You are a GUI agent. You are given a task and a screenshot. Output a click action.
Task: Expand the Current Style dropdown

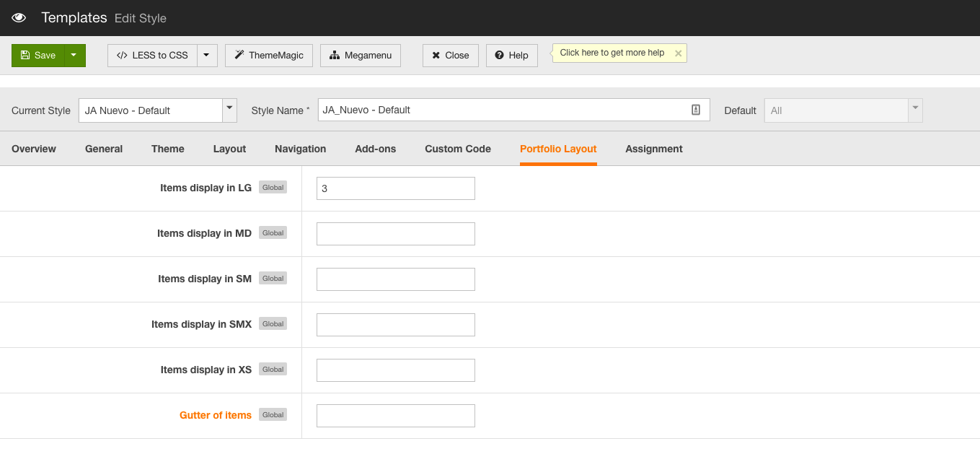click(x=229, y=110)
